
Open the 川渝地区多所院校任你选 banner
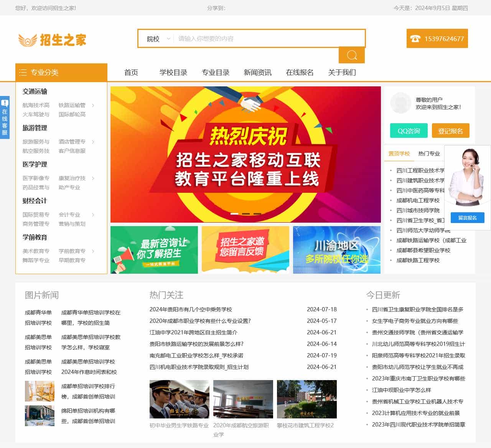(x=337, y=250)
